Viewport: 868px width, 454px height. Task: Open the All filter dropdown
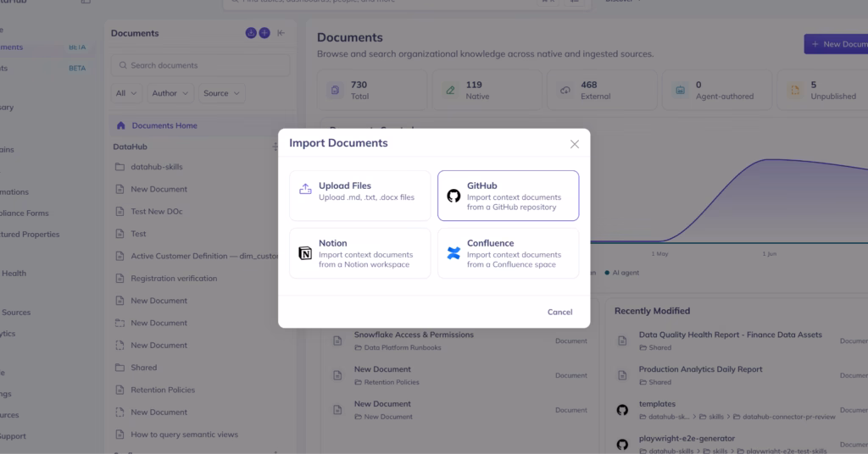pos(125,93)
